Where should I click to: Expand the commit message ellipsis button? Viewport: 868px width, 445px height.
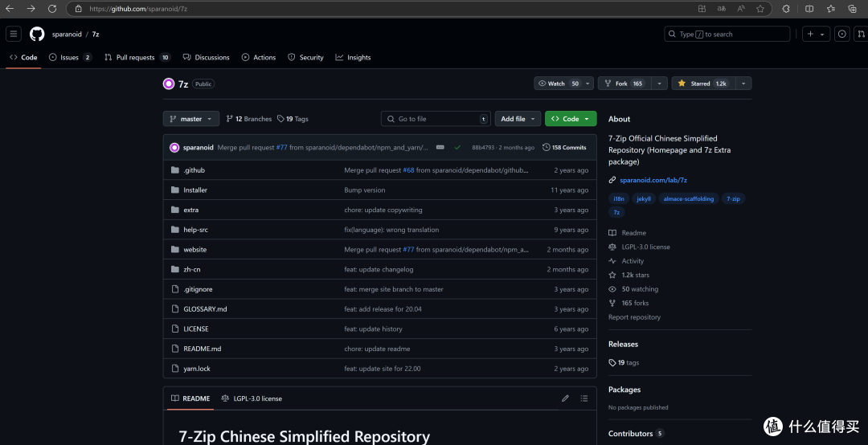pyautogui.click(x=440, y=147)
